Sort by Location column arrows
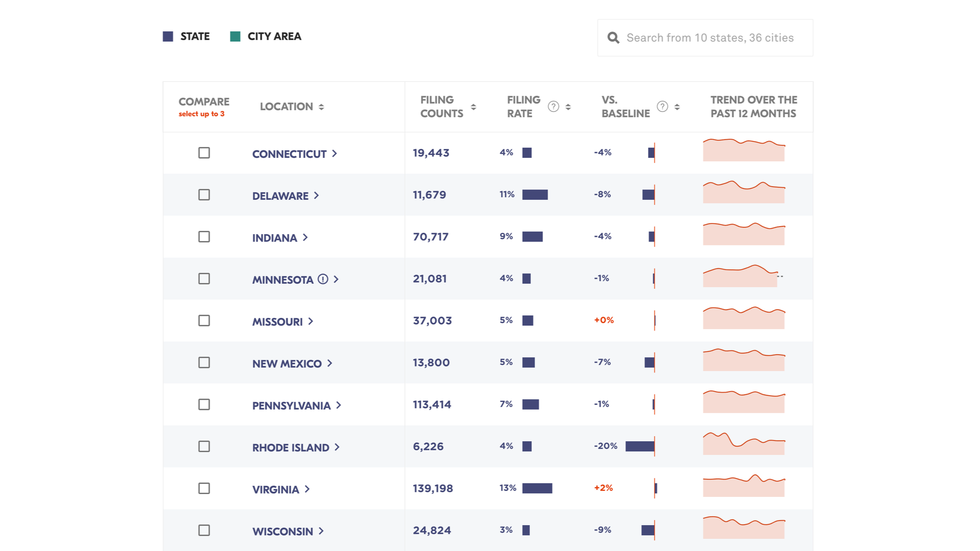 pyautogui.click(x=321, y=107)
